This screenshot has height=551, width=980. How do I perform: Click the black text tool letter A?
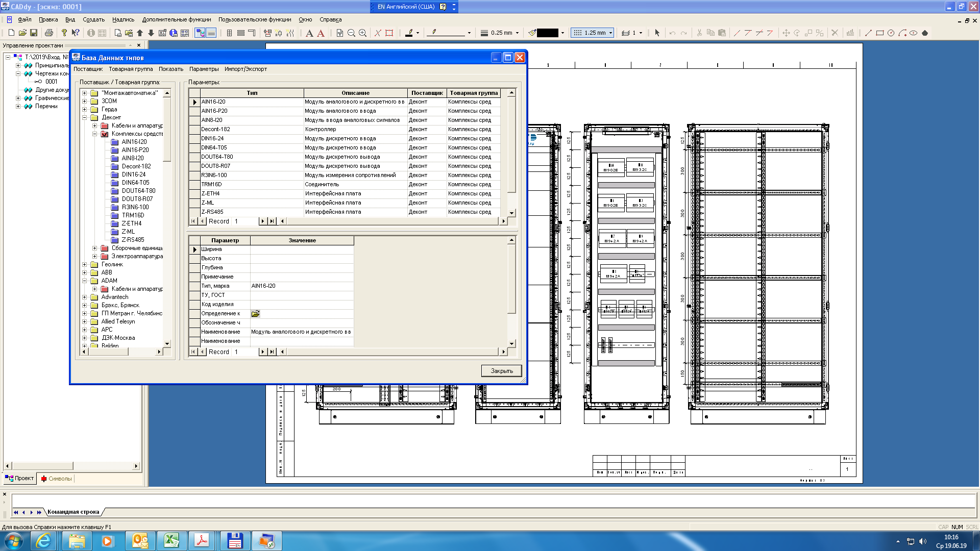(309, 33)
